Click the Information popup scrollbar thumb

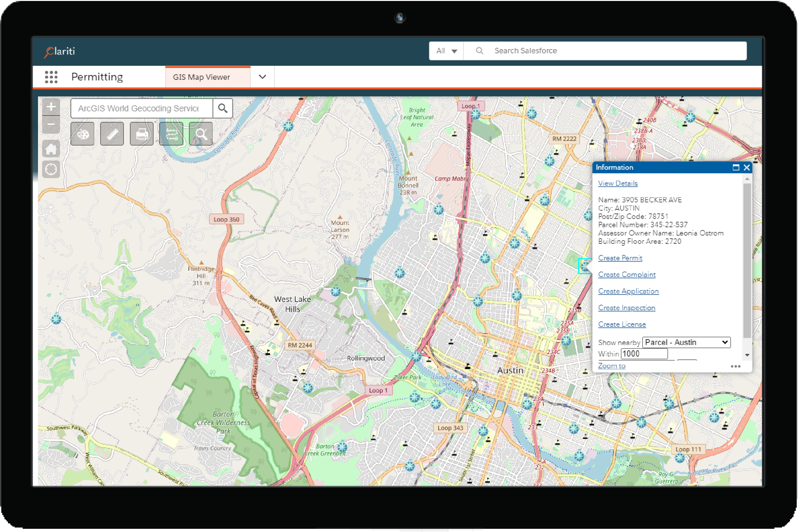[x=747, y=260]
